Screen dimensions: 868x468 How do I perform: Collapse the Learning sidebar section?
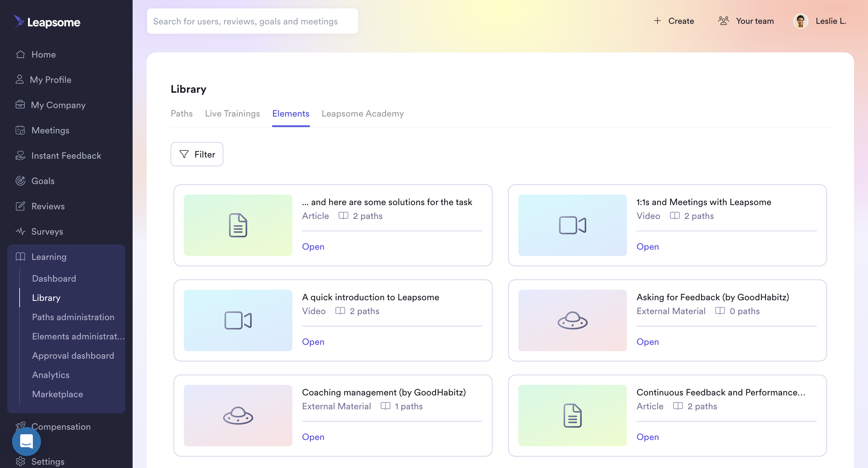pyautogui.click(x=41, y=257)
